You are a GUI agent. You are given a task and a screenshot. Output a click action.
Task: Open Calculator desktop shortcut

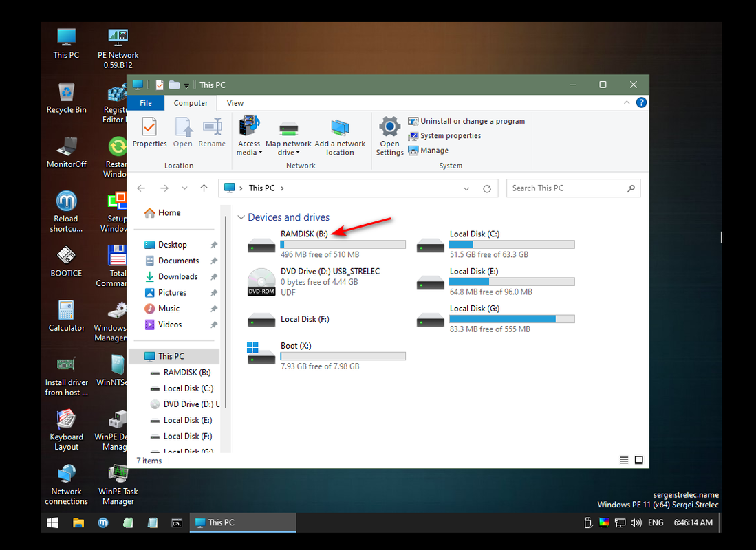coord(67,316)
